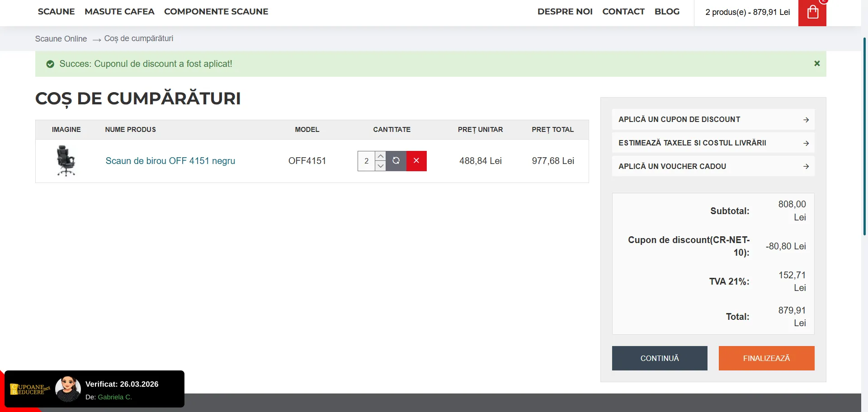
Task: Open Scaun de birou OFF 4151 negru link
Action: click(x=170, y=161)
